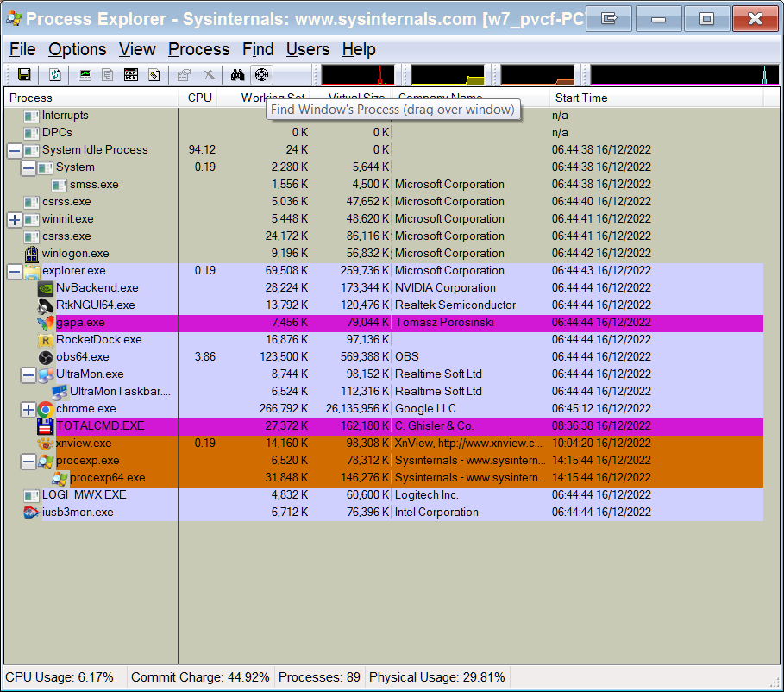Select the smss.exe process row
This screenshot has width=784, height=692.
(384, 185)
